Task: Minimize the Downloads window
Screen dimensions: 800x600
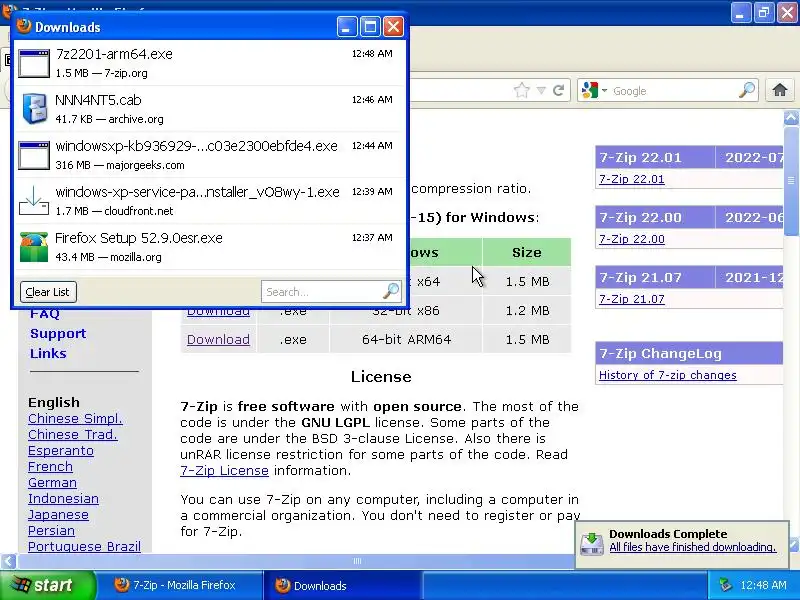Action: coord(347,27)
